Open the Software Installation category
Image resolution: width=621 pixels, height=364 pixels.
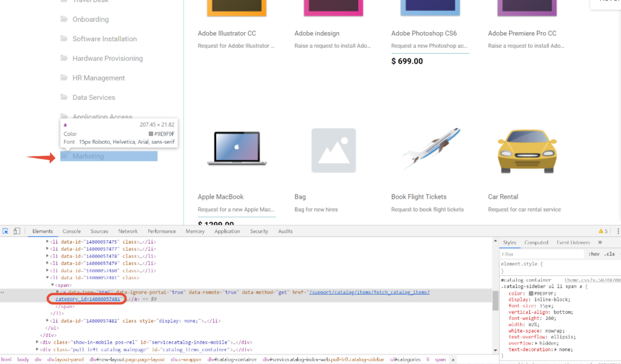[x=104, y=38]
